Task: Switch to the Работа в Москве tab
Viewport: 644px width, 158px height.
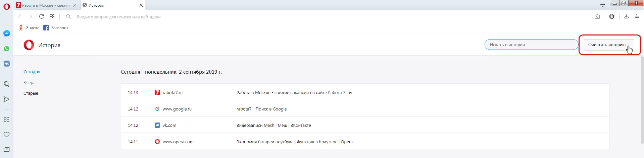Action: (x=45, y=5)
